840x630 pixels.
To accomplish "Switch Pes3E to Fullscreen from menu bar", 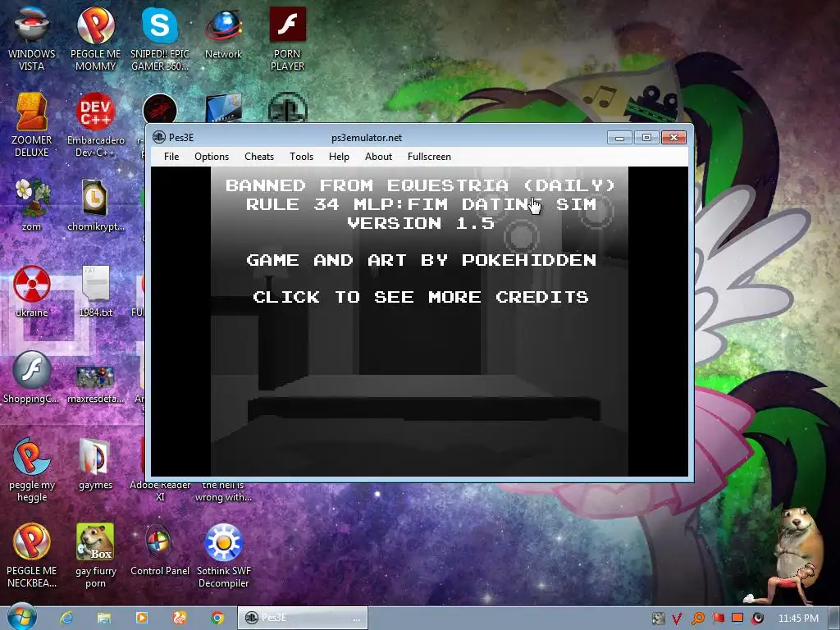I will click(429, 157).
